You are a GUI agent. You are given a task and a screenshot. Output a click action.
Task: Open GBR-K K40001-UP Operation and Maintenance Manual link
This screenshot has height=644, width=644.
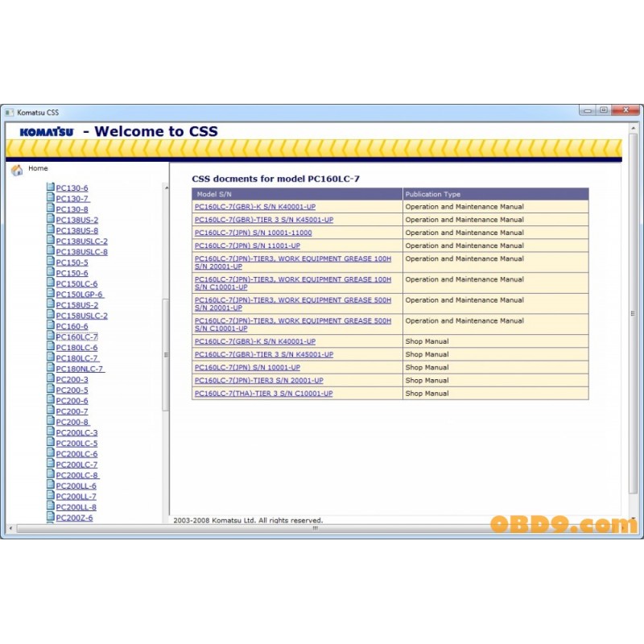pyautogui.click(x=255, y=207)
